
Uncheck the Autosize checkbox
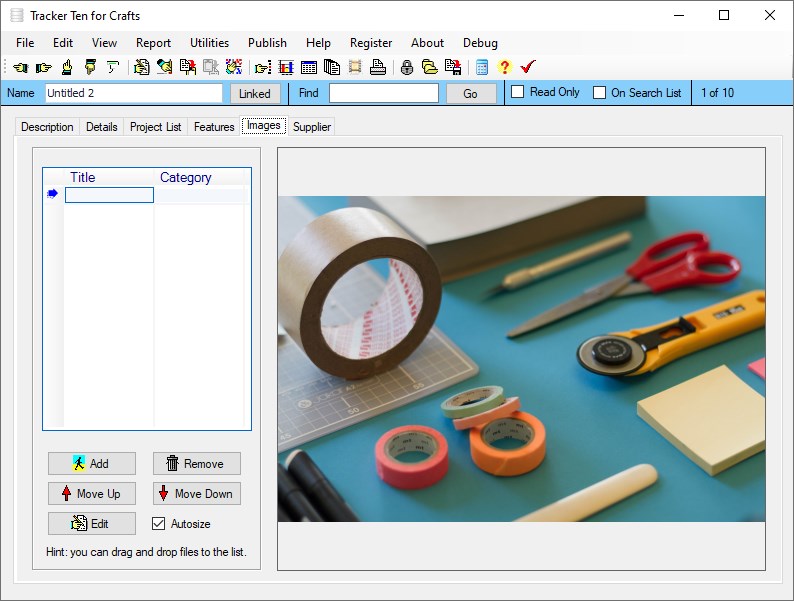[158, 523]
